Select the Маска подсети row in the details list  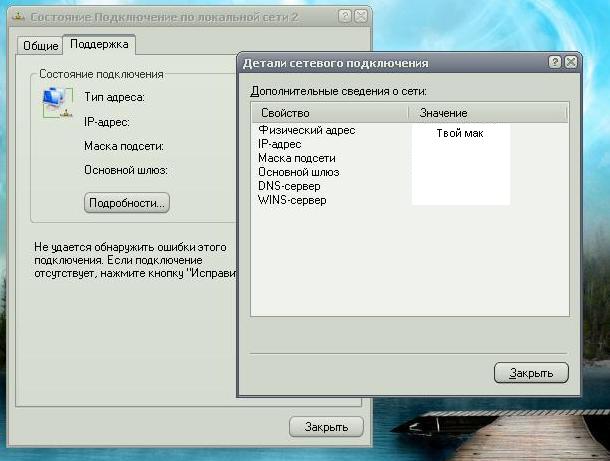pos(296,158)
